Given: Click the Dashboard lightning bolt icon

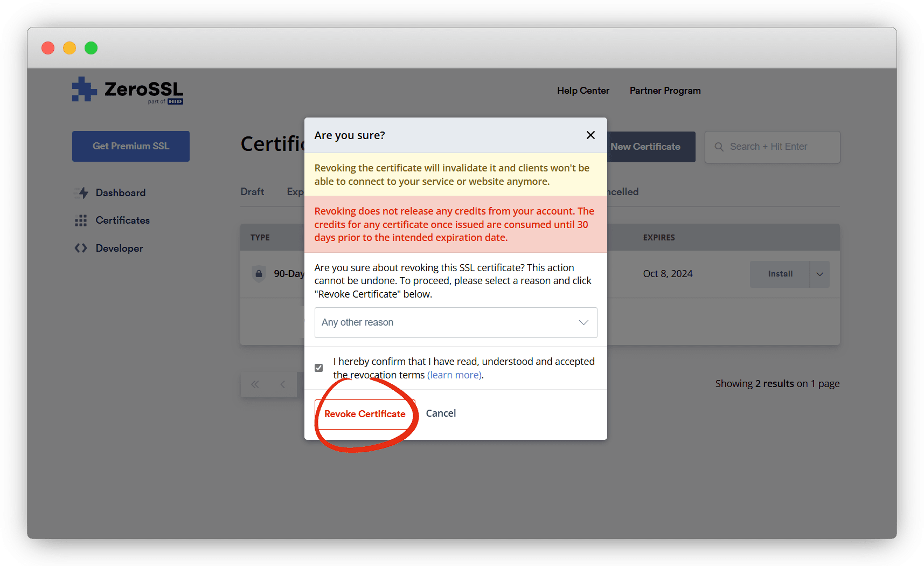Looking at the screenshot, I should 82,193.
